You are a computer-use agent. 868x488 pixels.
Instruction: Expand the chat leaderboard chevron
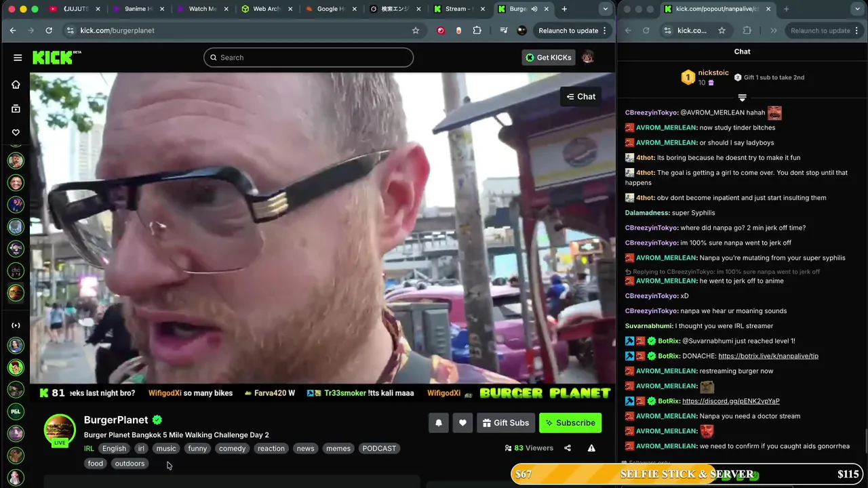tap(742, 98)
